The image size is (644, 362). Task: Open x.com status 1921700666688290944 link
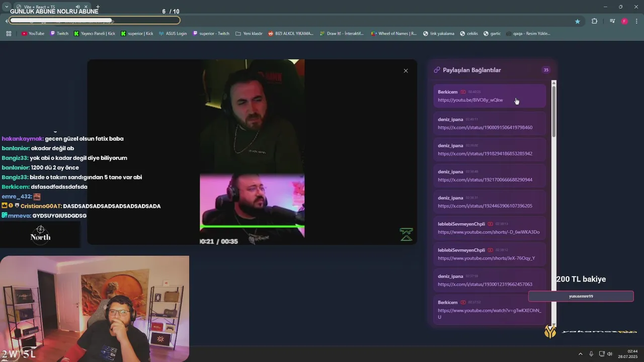pos(485,179)
